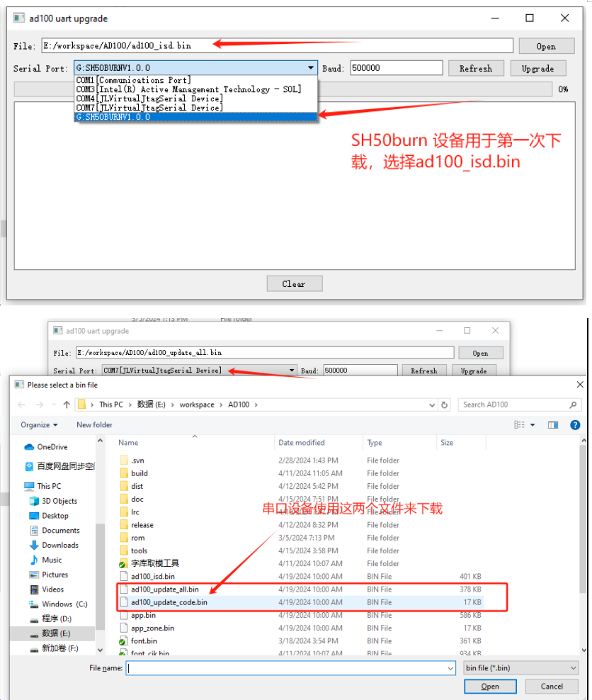Click the up arrow navigation icon
This screenshot has width=592, height=700.
[67, 405]
